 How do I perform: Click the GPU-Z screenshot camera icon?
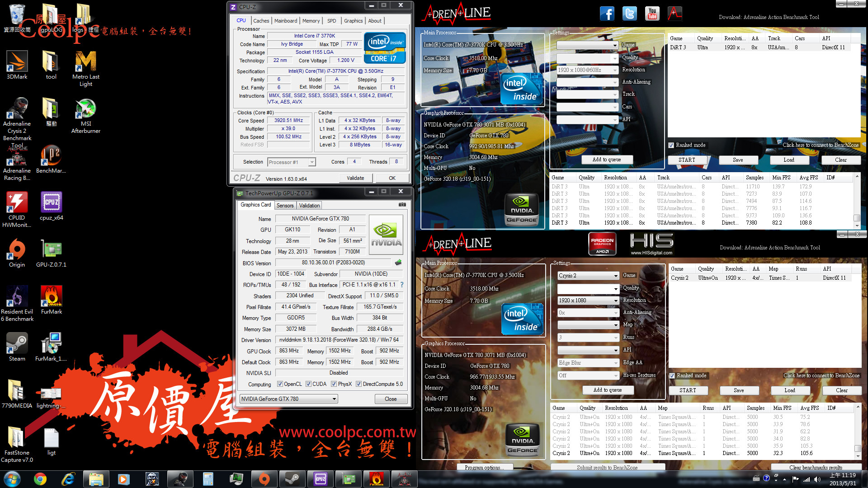pyautogui.click(x=402, y=205)
